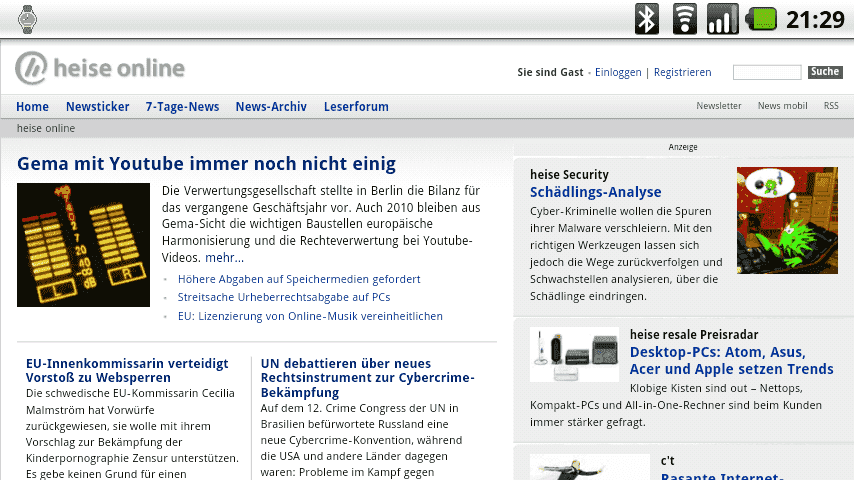The image size is (854, 480).
Task: Open the Leserforum menu item
Action: (x=356, y=107)
